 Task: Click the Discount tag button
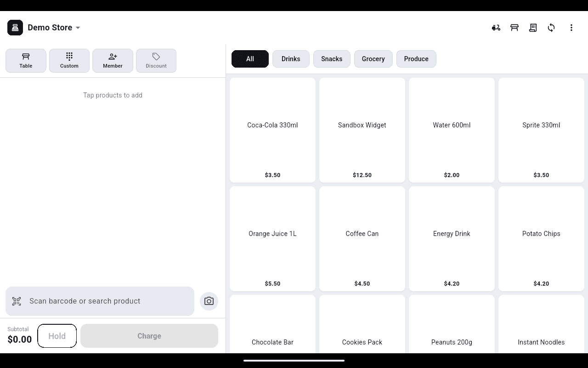click(156, 61)
